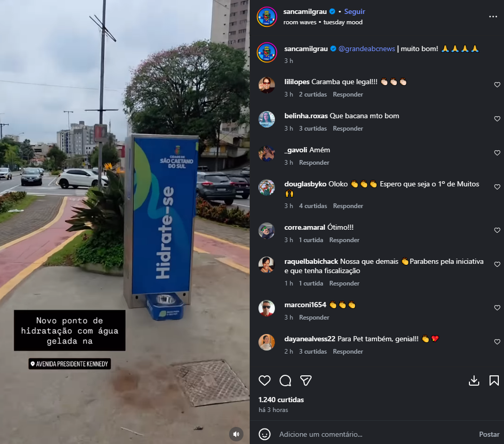Like lililopes' comment
Viewport: 504px width, 444px height.
497,85
